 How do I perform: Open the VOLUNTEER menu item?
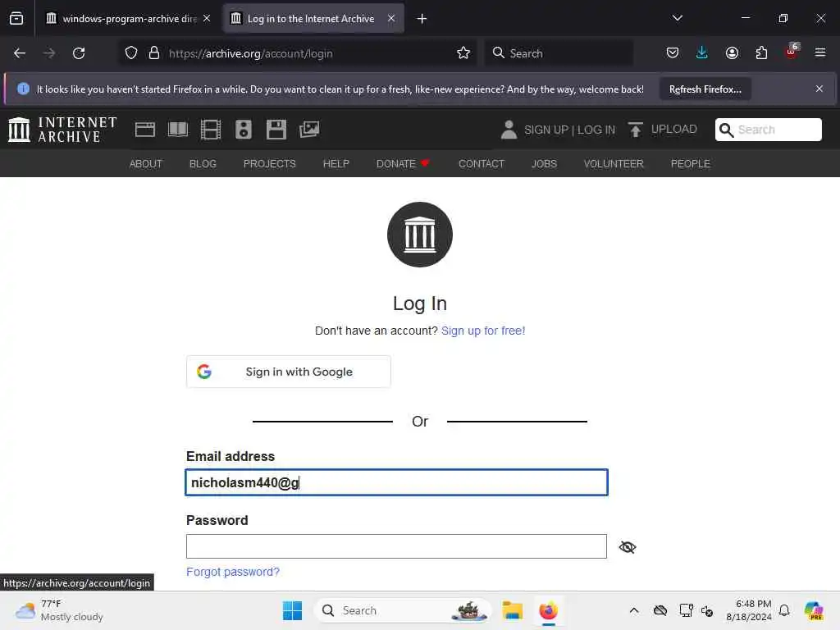point(614,164)
